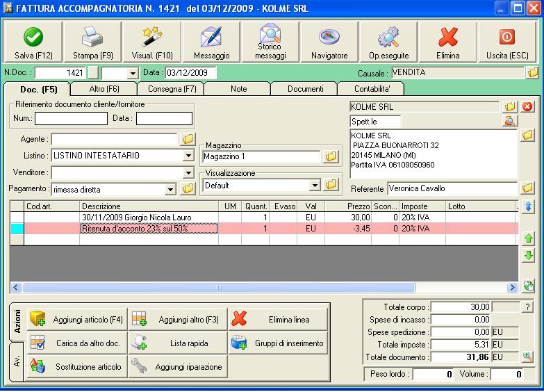Open the Venditore dropdown
Screen dimensions: 544x392
click(x=188, y=172)
